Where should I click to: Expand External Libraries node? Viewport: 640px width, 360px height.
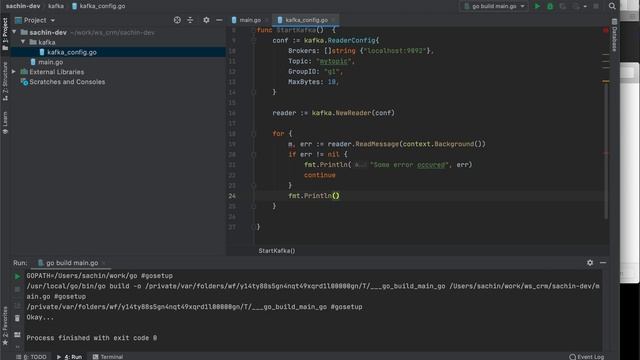pyautogui.click(x=14, y=72)
